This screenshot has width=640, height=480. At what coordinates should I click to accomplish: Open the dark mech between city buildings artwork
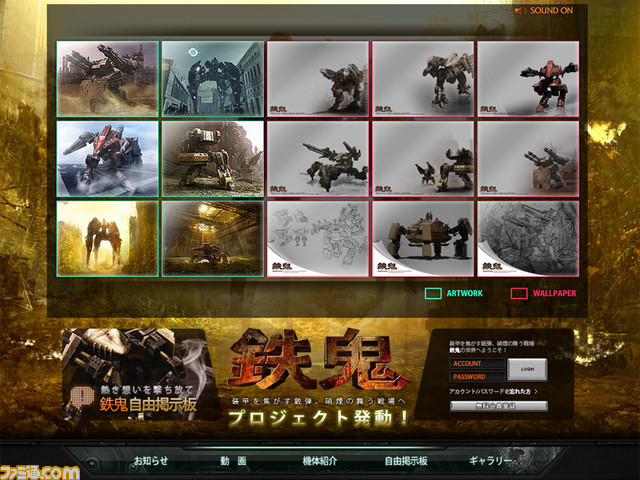click(x=213, y=79)
